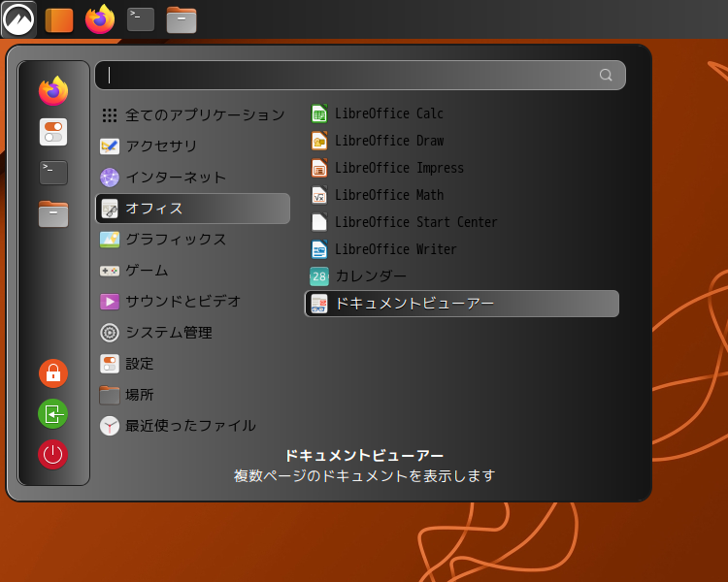Viewport: 728px width, 582px height.
Task: Open Terminal from the top panel
Action: point(141,20)
